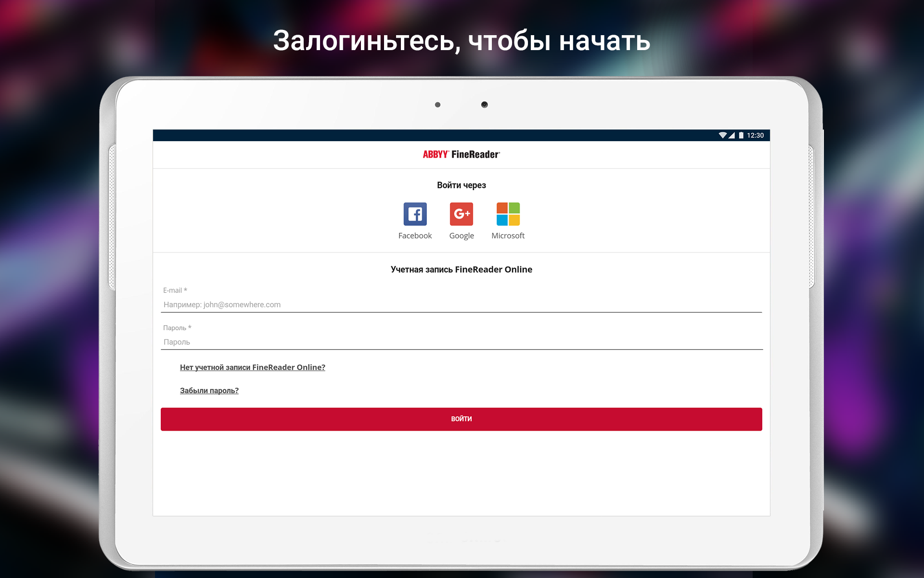Sign in with the Google+ icon

[462, 214]
